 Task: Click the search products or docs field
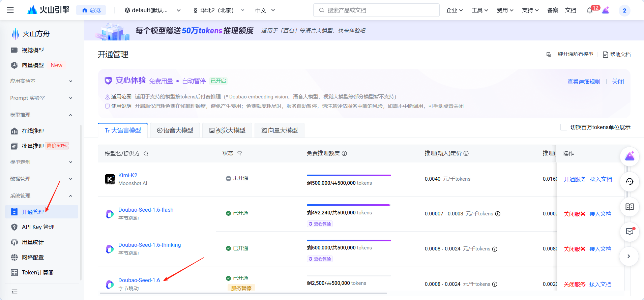[x=376, y=10]
